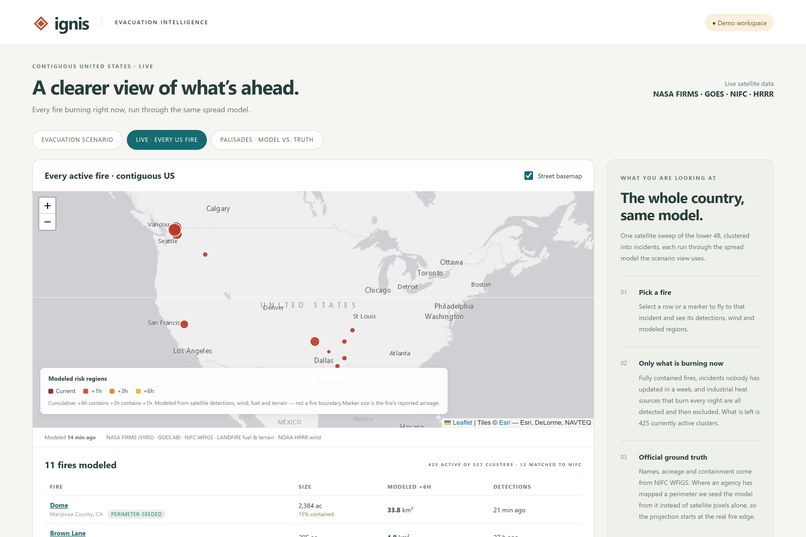Select the fire marker south of St Louis
The width and height of the screenshot is (806, 537).
[x=353, y=330]
